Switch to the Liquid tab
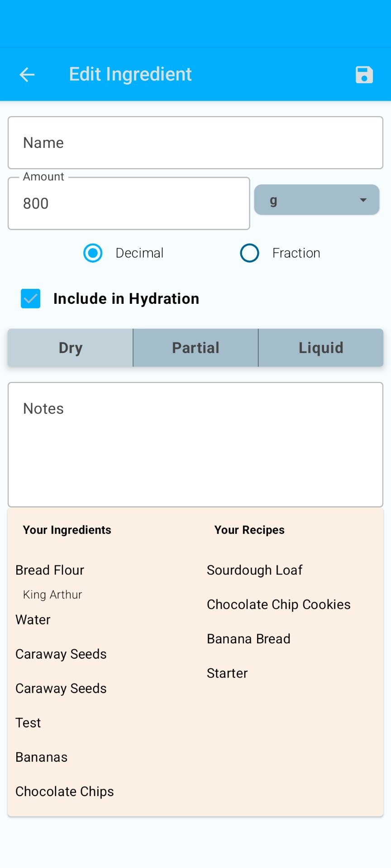The width and height of the screenshot is (391, 868). [321, 348]
